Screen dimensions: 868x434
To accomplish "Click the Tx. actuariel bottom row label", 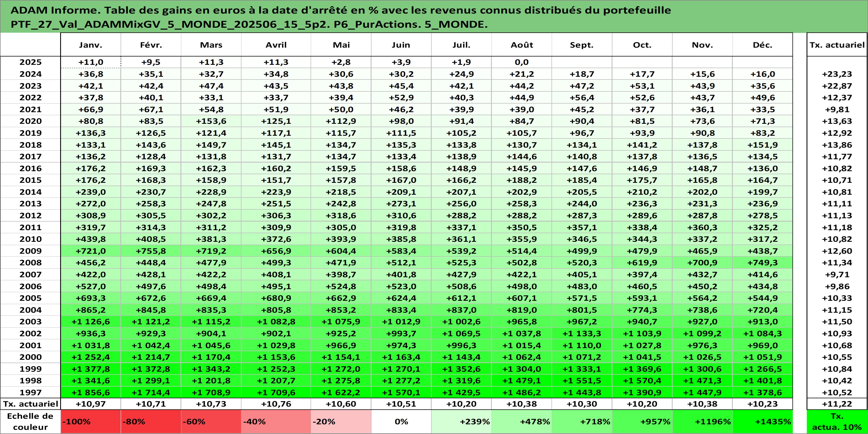I will pos(30,404).
